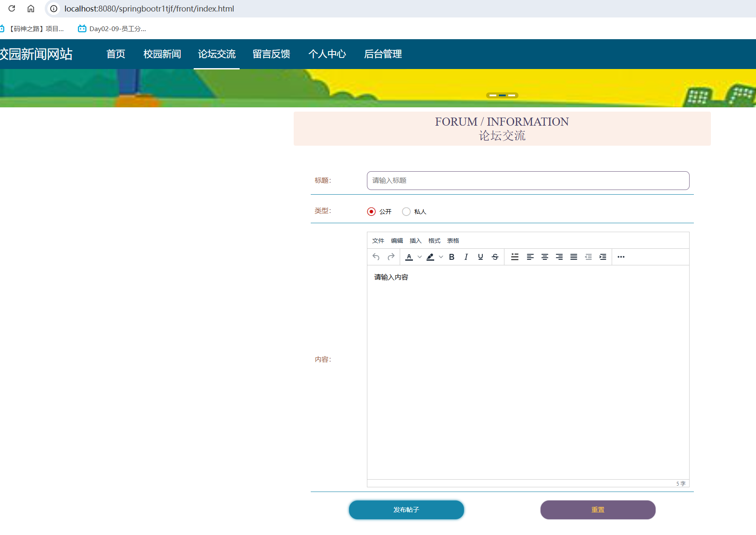
Task: Expand the more toolbar options with the ellipsis
Action: pyautogui.click(x=620, y=257)
